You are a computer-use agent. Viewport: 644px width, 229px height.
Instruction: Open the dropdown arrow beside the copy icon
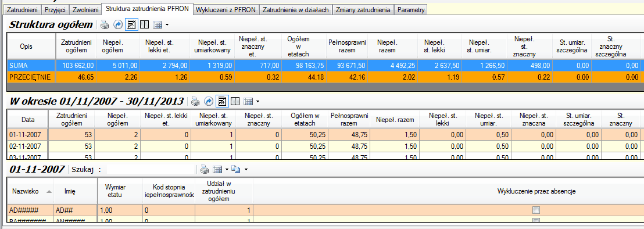tap(246, 170)
